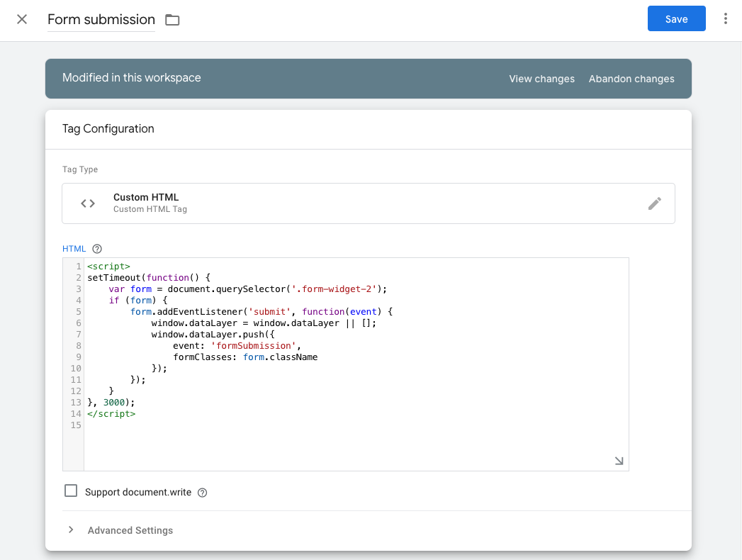
Task: Click the Custom HTML code brackets icon
Action: [x=88, y=203]
